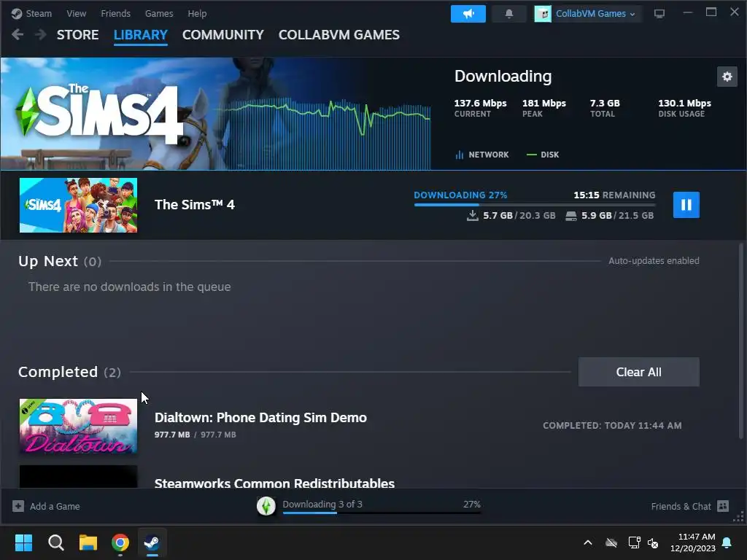Click the 7.3 GB TOTAL stat
Viewport: 747px width, 560px height.
click(x=605, y=108)
